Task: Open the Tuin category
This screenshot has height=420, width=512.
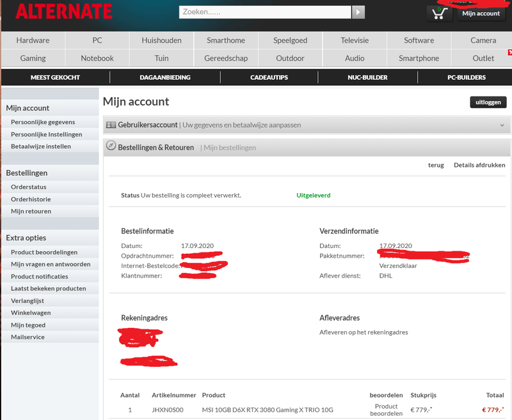Action: pyautogui.click(x=162, y=58)
